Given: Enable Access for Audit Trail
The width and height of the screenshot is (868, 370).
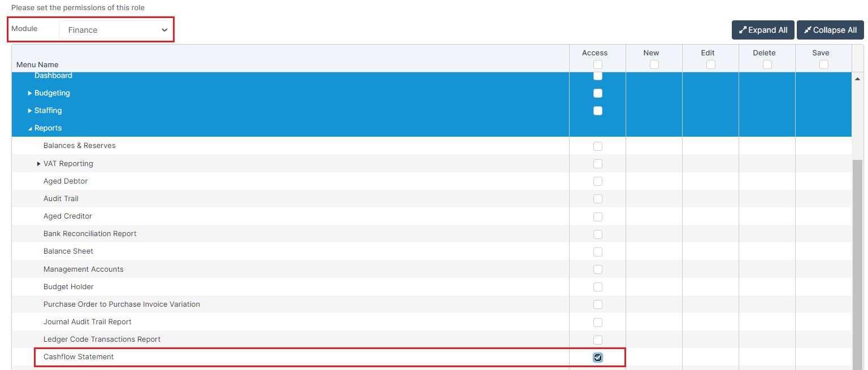Looking at the screenshot, I should click(598, 199).
